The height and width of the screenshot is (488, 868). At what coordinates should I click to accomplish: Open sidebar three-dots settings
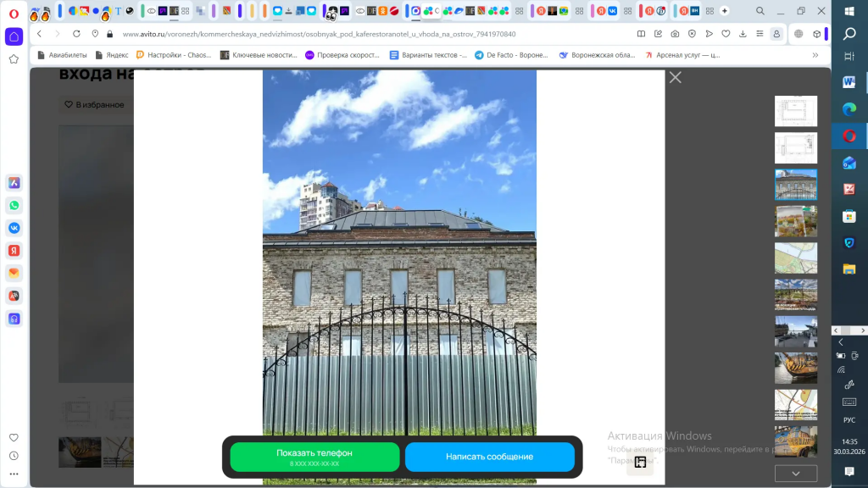pyautogui.click(x=14, y=474)
